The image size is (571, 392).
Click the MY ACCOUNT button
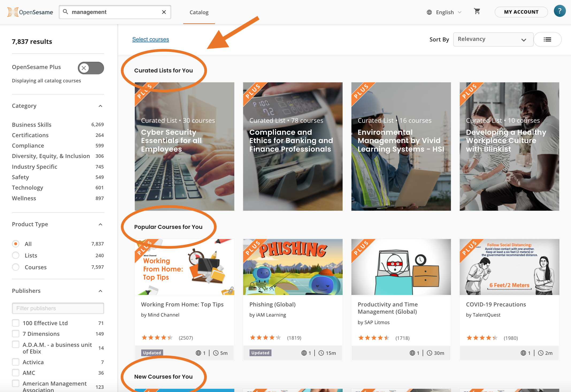click(521, 12)
